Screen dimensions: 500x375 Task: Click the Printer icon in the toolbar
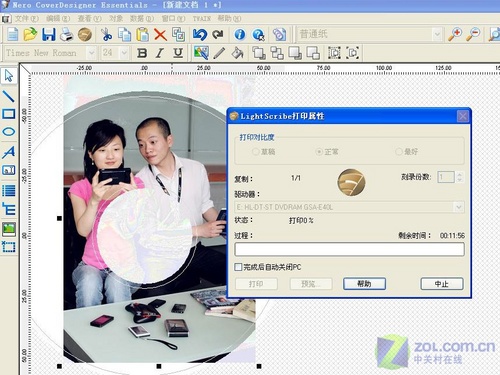67,34
